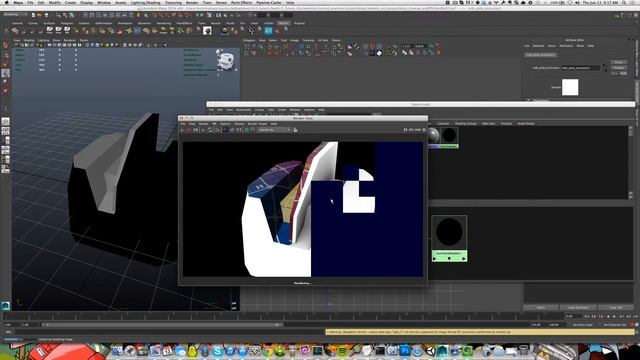The height and width of the screenshot is (360, 640).
Task: Click the cyan square shelf icon
Action: click(x=268, y=31)
